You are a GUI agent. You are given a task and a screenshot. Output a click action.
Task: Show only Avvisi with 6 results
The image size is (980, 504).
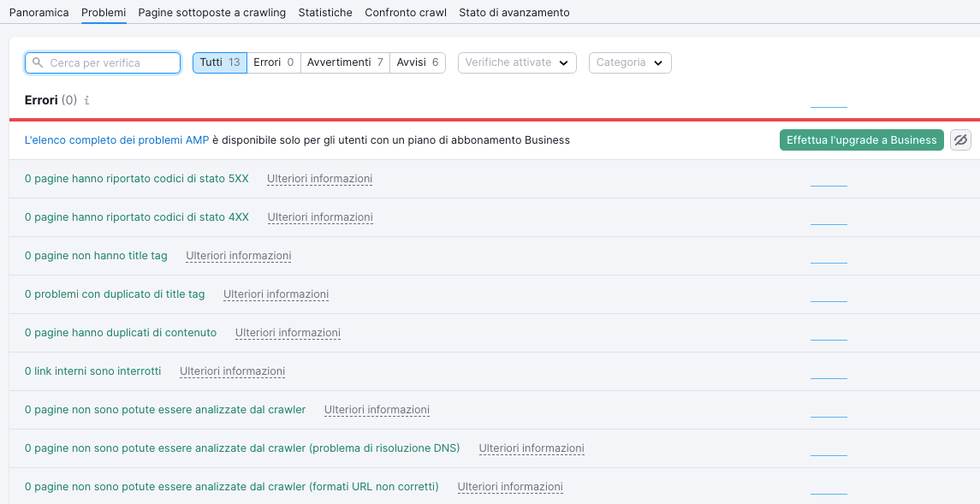point(418,62)
